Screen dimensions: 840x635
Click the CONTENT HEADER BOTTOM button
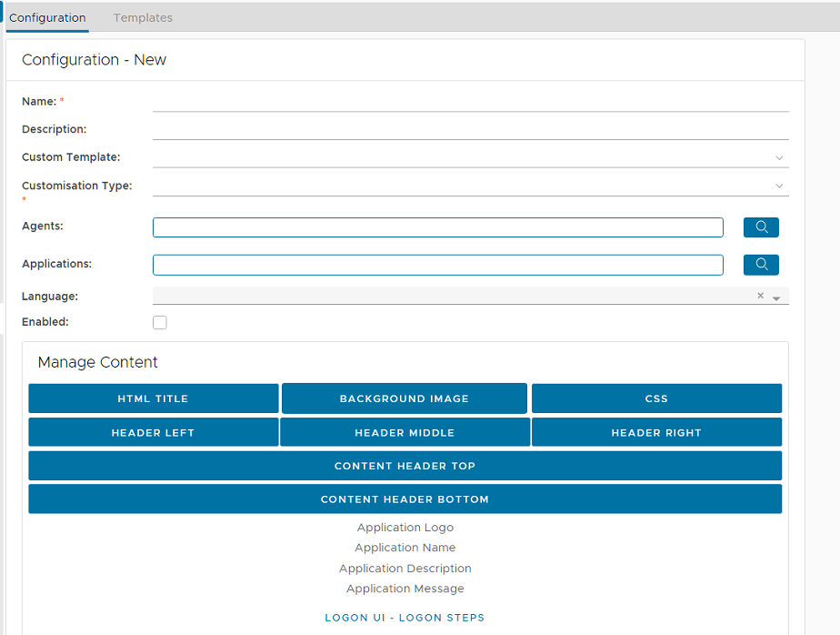point(405,499)
